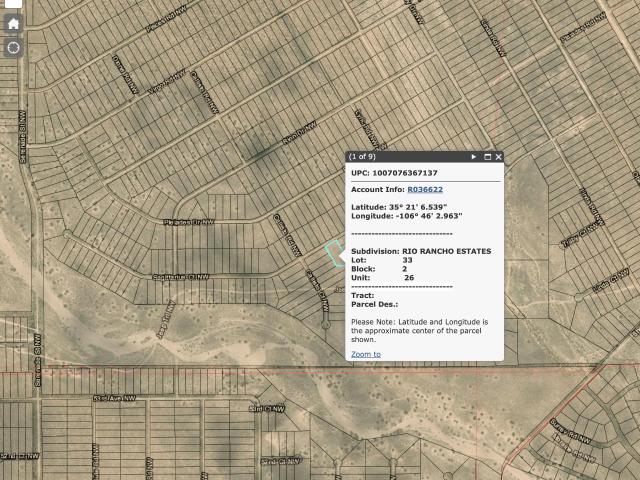Click the Home default extent button

coord(13,24)
